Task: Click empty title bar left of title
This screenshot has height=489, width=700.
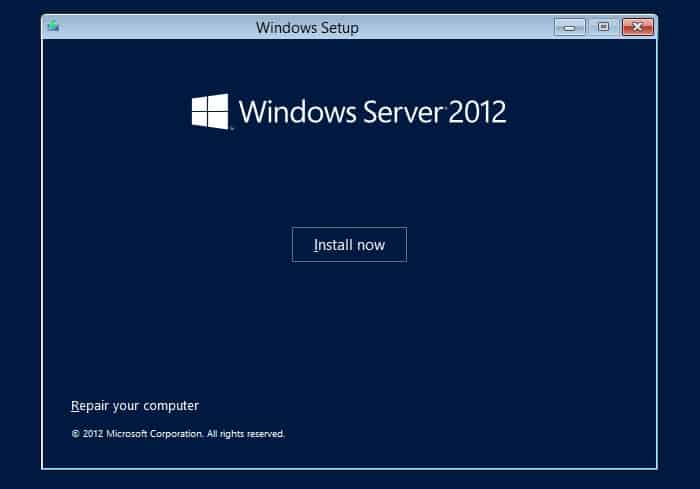Action: (150, 28)
